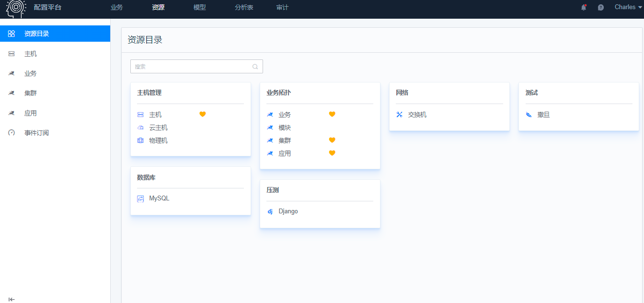Viewport: 644px width, 303px height.
Task: Click the sidebar 集群 icon
Action: pos(11,93)
